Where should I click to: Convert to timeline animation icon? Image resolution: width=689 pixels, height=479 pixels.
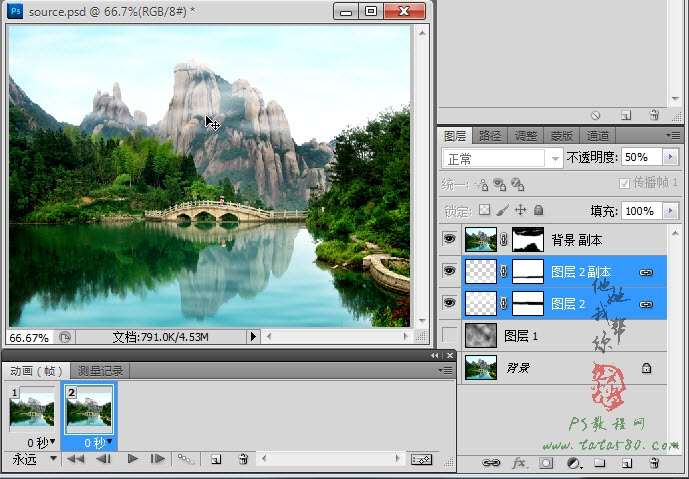421,459
